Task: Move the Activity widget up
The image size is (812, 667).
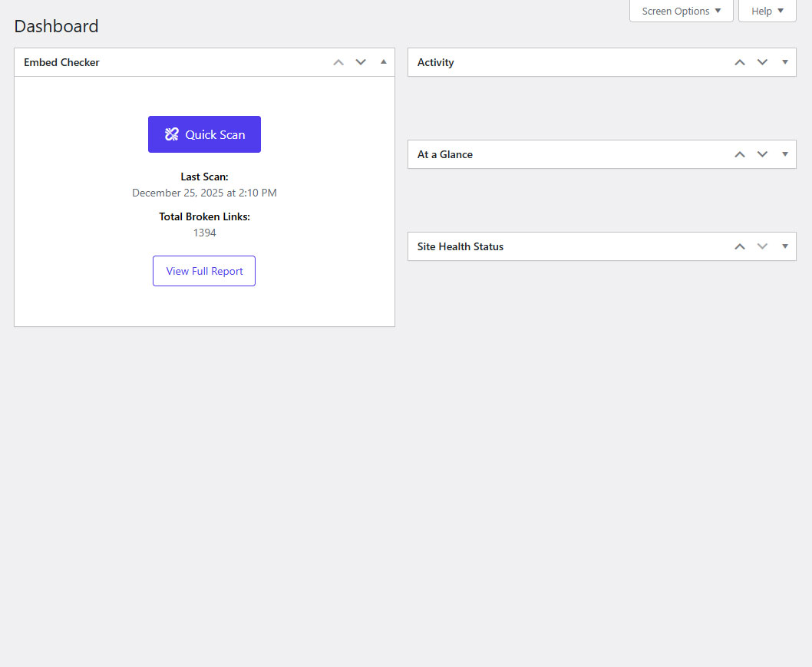Action: click(740, 62)
